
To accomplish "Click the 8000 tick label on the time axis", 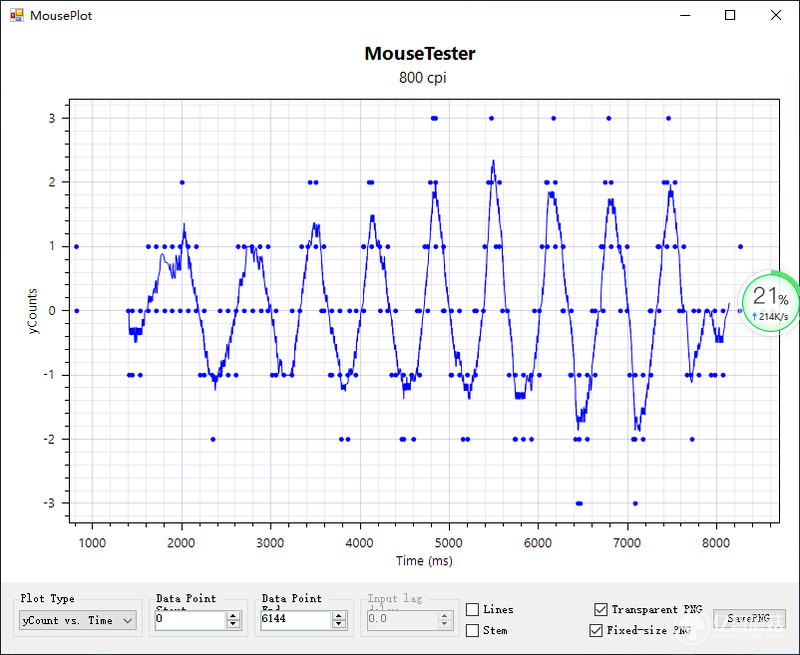I will 716,543.
